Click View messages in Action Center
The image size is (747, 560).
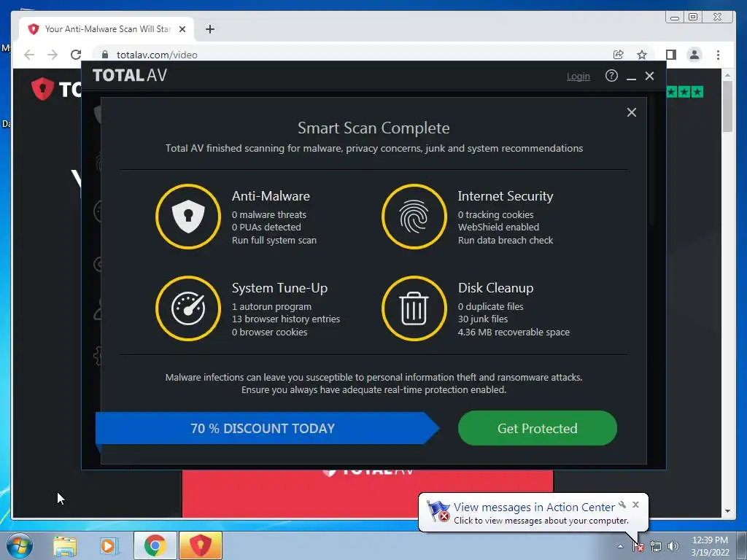click(533, 507)
